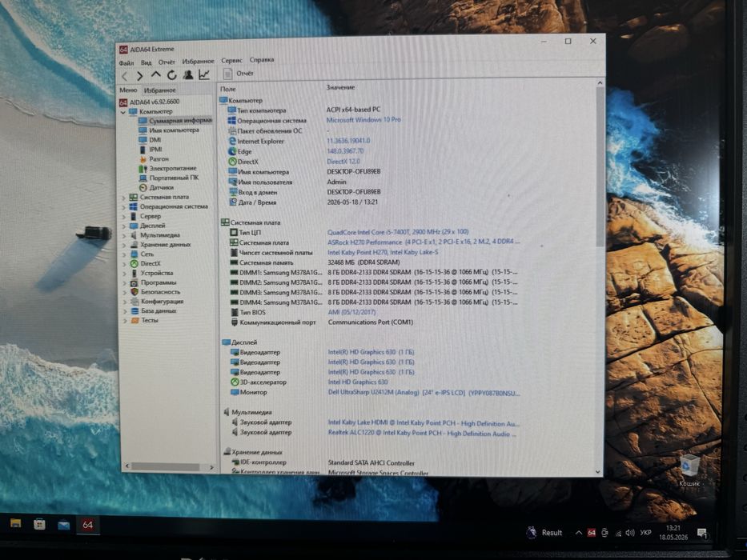This screenshot has height=560, width=747.
Task: Click the Программы tree icon
Action: click(134, 282)
